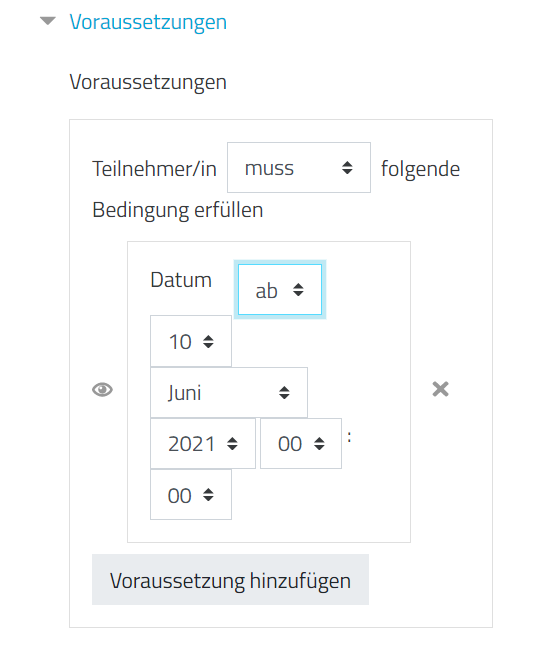Open the year dropdown showing 2021
The width and height of the screenshot is (534, 650).
tap(203, 444)
